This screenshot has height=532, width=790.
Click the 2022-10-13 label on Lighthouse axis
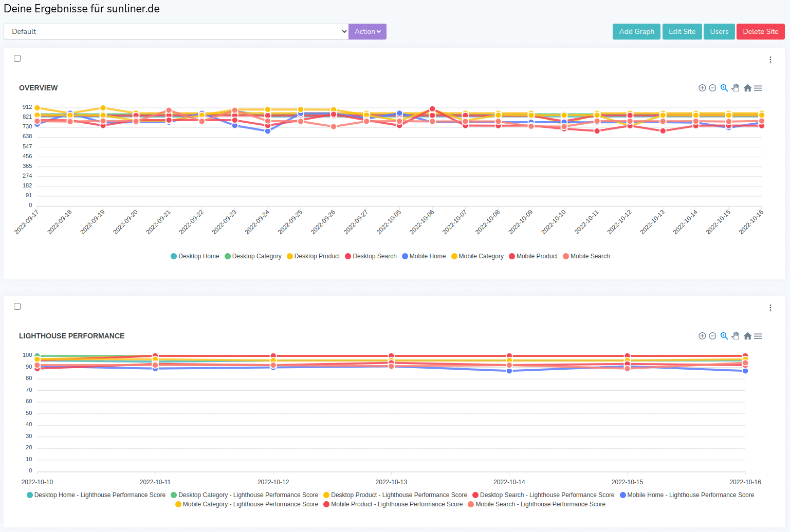point(391,482)
